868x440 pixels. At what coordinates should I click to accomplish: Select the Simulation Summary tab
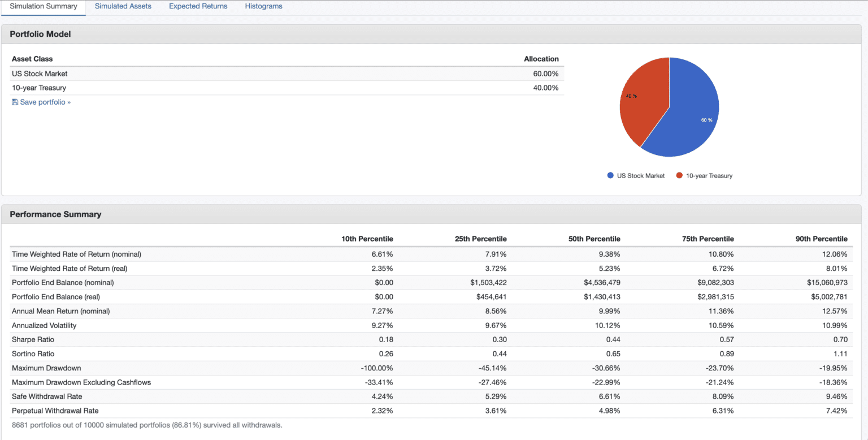click(x=44, y=6)
